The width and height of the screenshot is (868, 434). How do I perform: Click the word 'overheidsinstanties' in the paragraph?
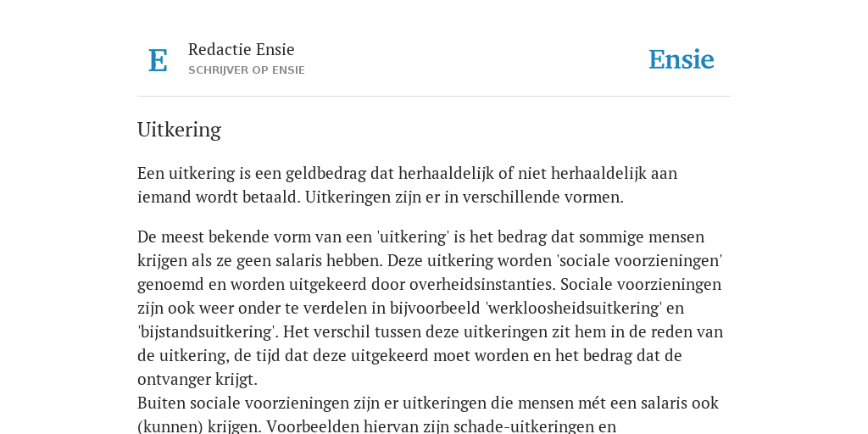point(481,284)
